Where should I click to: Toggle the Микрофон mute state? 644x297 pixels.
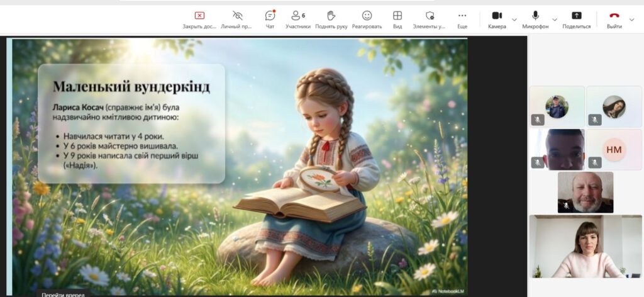click(535, 16)
